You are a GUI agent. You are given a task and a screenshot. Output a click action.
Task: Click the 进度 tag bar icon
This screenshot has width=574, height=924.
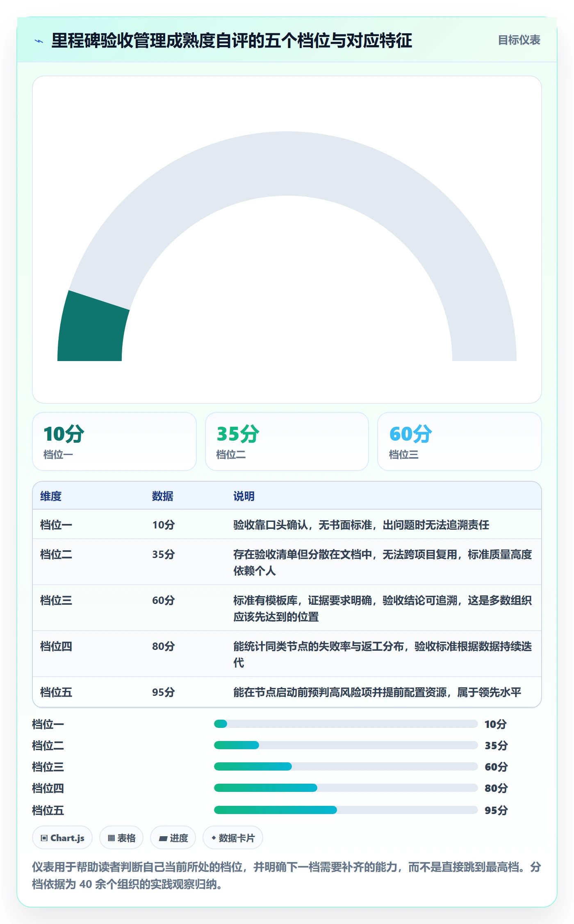tap(163, 838)
